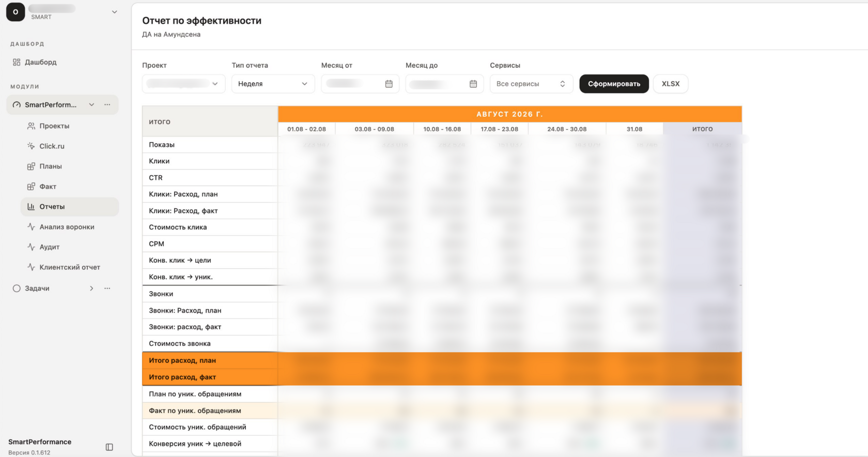868x457 pixels.
Task: Open the Проект dropdown
Action: coord(183,84)
